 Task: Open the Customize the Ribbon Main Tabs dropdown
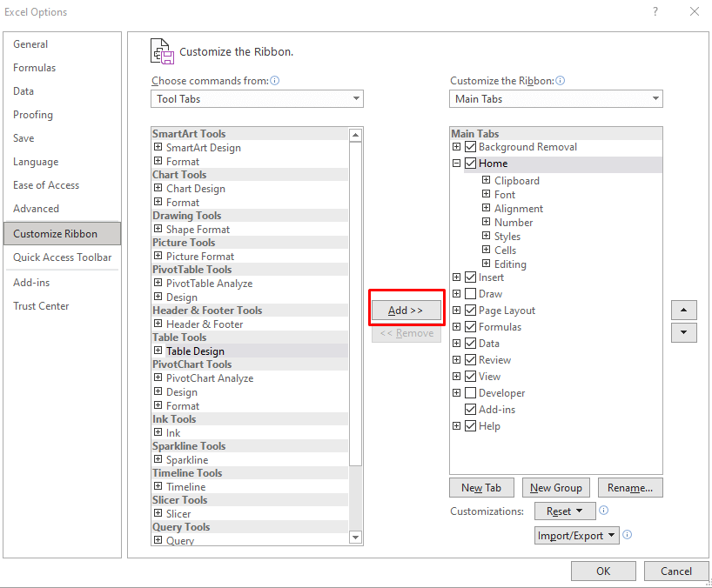pos(556,99)
